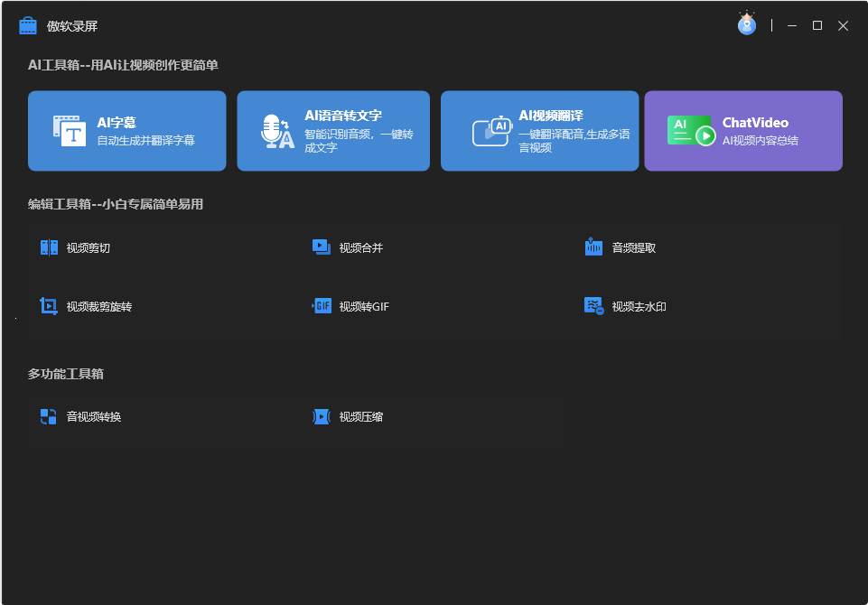
Task: Close the 傲软录屏 window
Action: coord(843,25)
